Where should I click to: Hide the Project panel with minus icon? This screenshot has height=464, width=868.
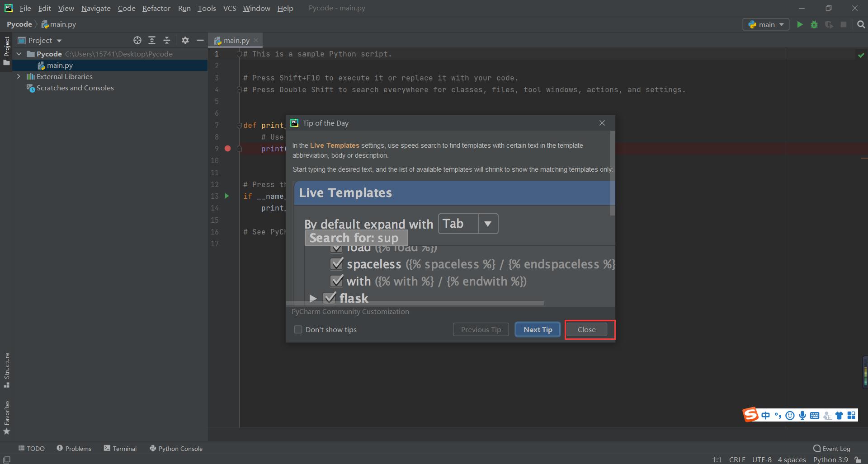click(x=200, y=40)
